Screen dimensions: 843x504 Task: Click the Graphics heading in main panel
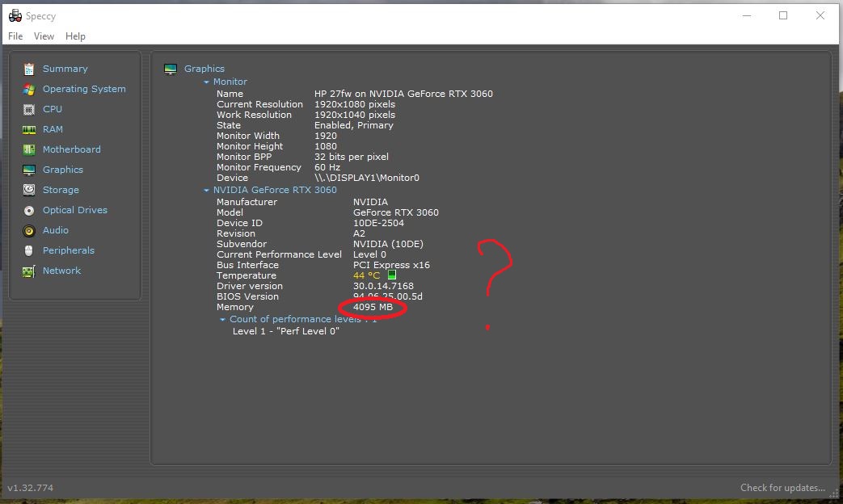[x=204, y=69]
